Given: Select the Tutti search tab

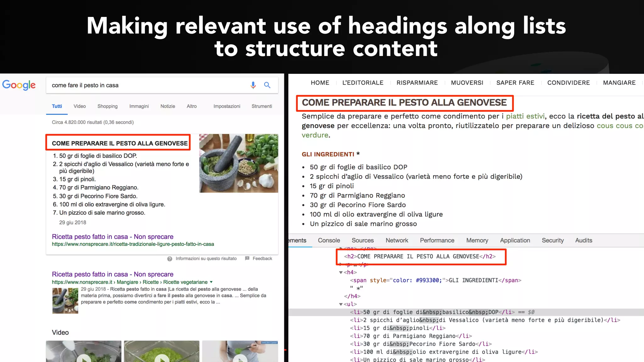Looking at the screenshot, I should click(x=57, y=106).
